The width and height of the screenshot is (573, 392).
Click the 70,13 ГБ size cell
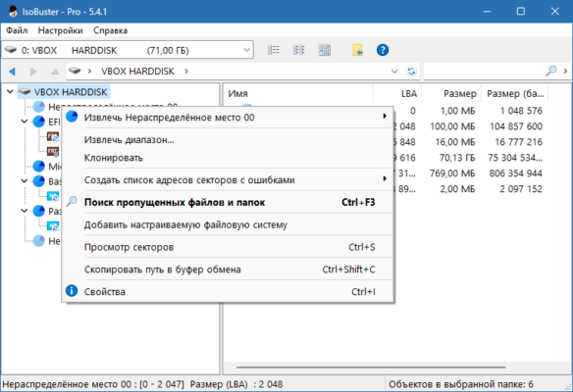[x=457, y=158]
